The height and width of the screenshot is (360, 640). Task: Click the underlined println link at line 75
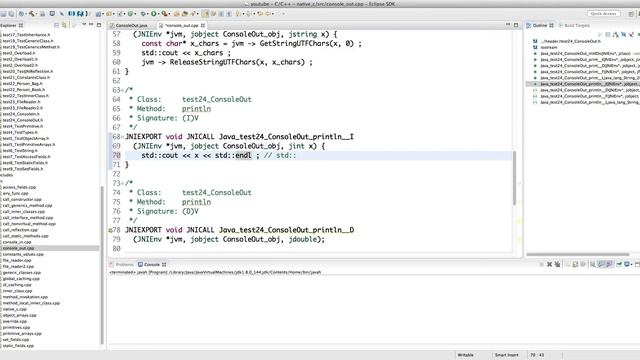(196, 202)
